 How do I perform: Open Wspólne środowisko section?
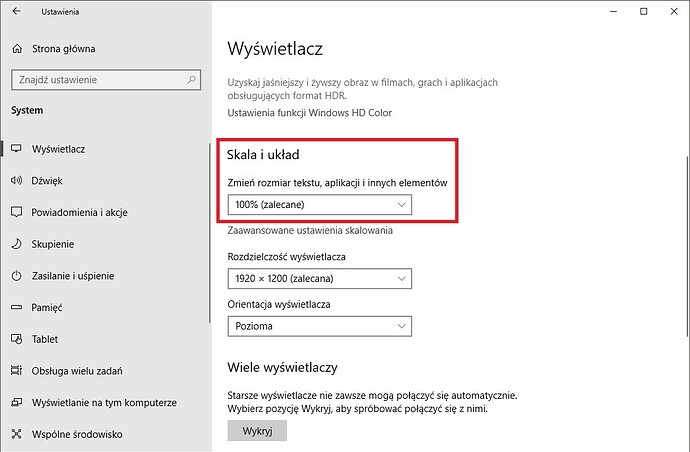pos(77,434)
